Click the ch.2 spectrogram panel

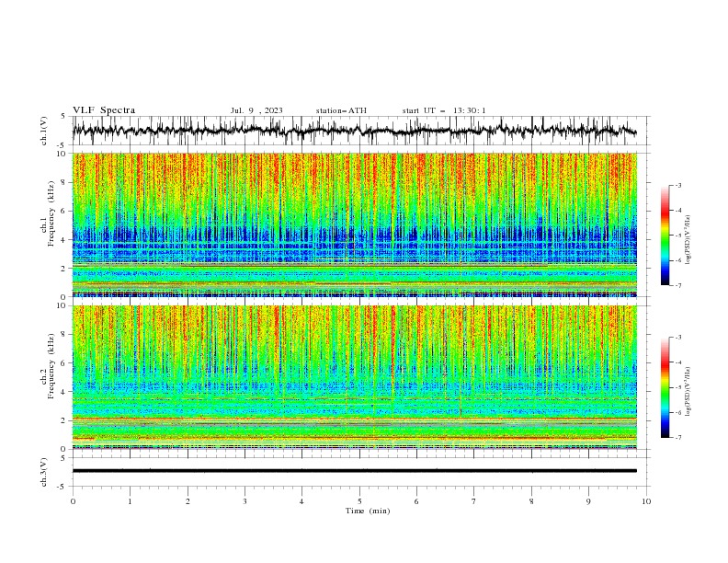pos(355,377)
